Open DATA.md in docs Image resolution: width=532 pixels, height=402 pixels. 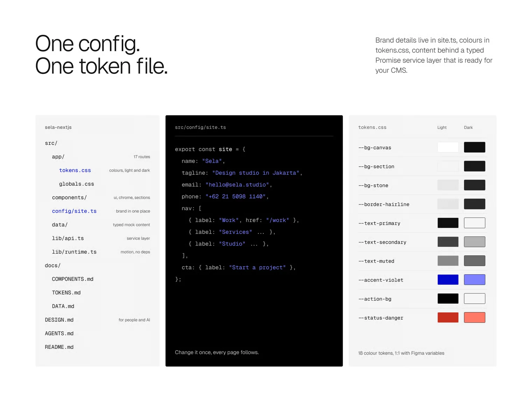click(x=63, y=306)
